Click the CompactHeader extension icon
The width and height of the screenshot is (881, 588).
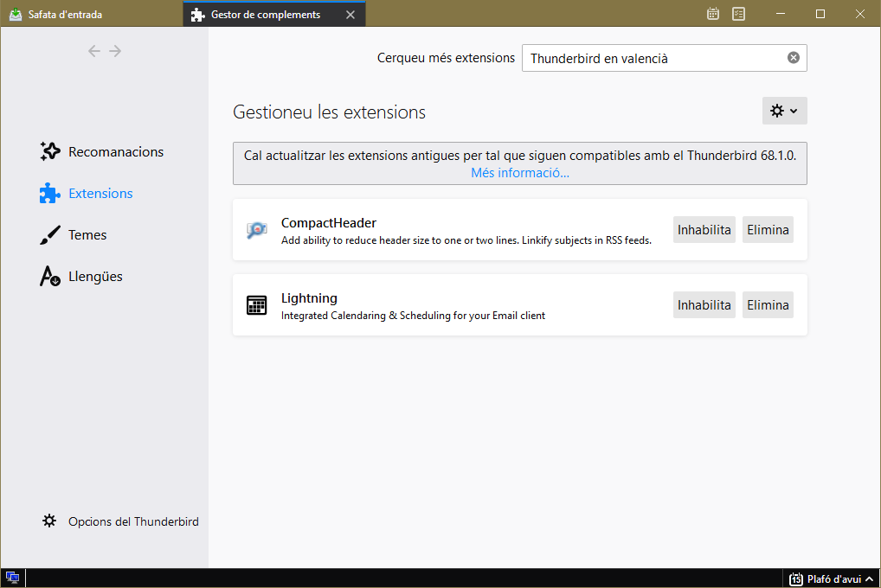tap(257, 230)
